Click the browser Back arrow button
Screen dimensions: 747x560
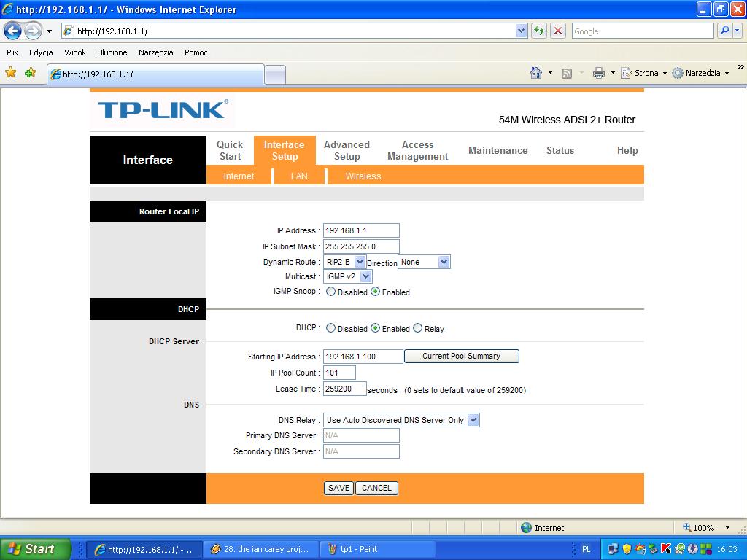point(13,31)
